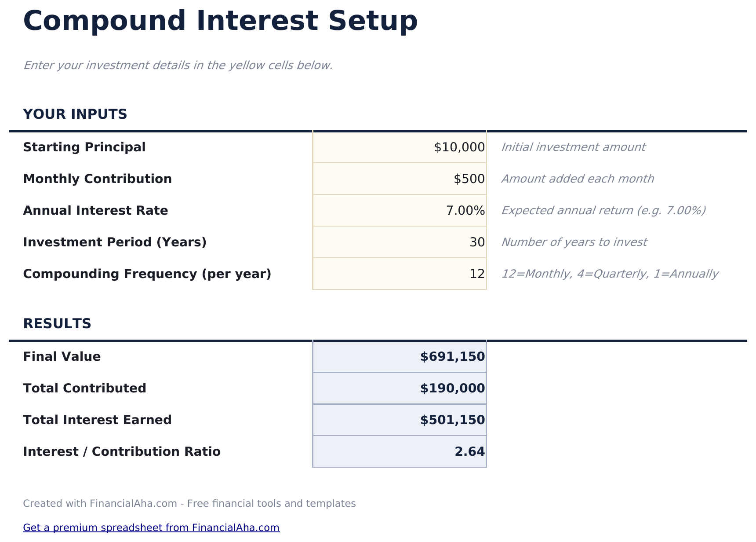Click the Compounding Frequency value 12

tap(400, 274)
